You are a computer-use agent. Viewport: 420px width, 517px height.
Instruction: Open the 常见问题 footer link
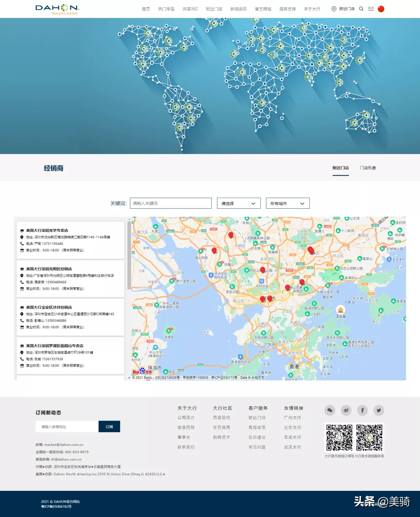[257, 447]
